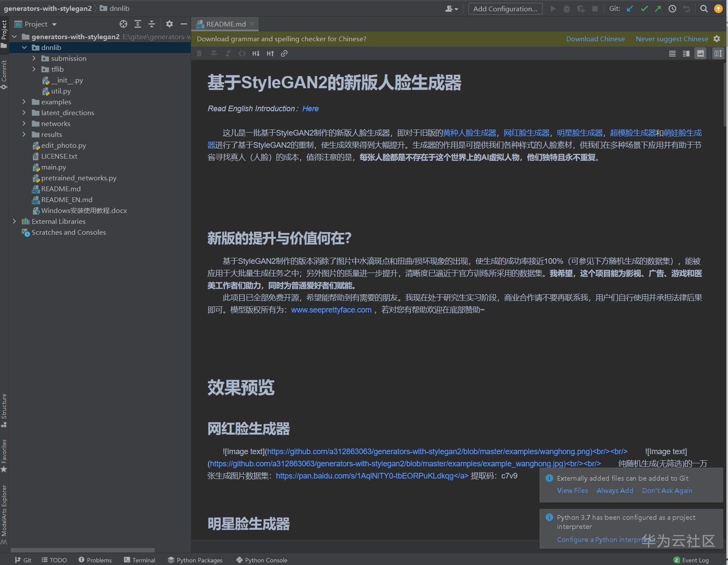Image resolution: width=728 pixels, height=565 pixels.
Task: Click the Run play icon
Action: (x=553, y=9)
